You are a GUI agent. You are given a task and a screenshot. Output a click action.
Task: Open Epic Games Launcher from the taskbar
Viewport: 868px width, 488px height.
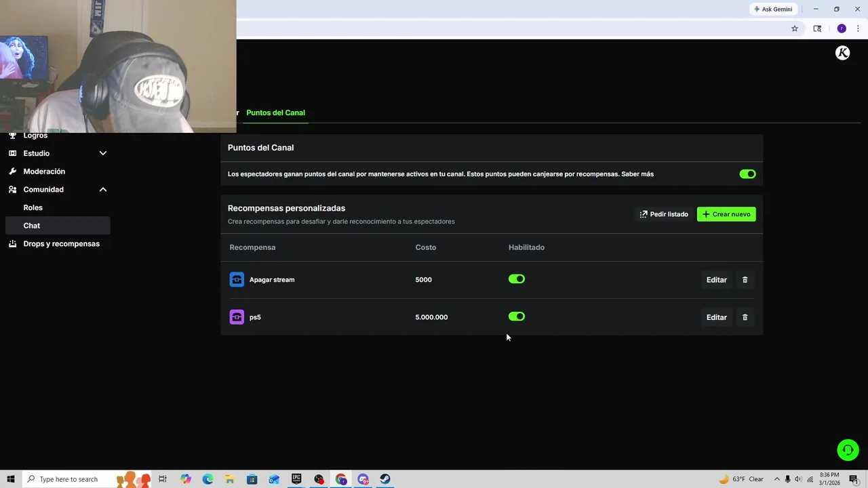coord(296,479)
